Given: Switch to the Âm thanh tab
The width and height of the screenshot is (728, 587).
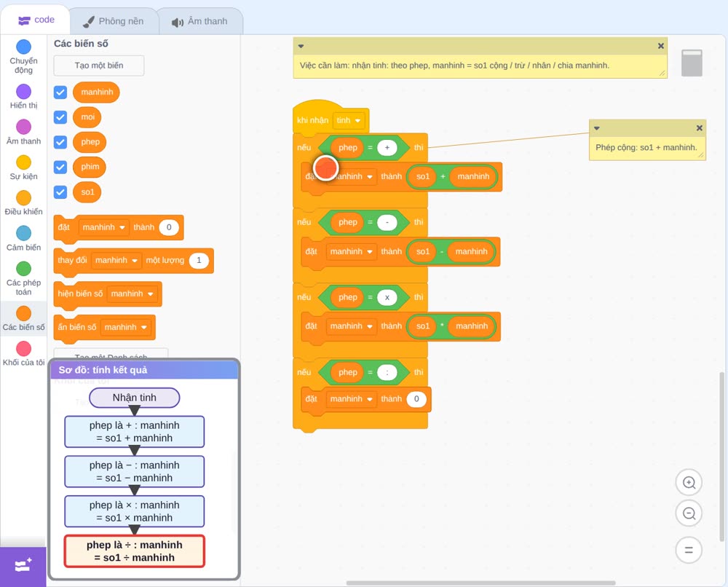Looking at the screenshot, I should coord(200,21).
